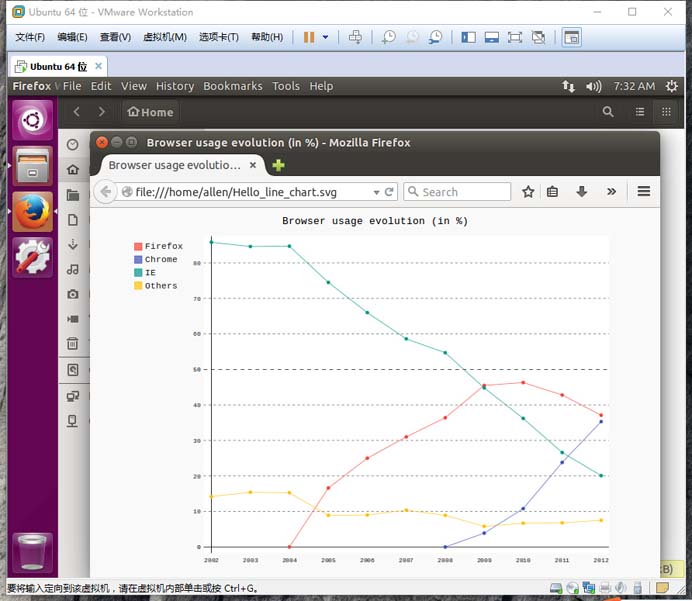Click the file manager search magnifier icon
The image size is (692, 601).
(608, 112)
